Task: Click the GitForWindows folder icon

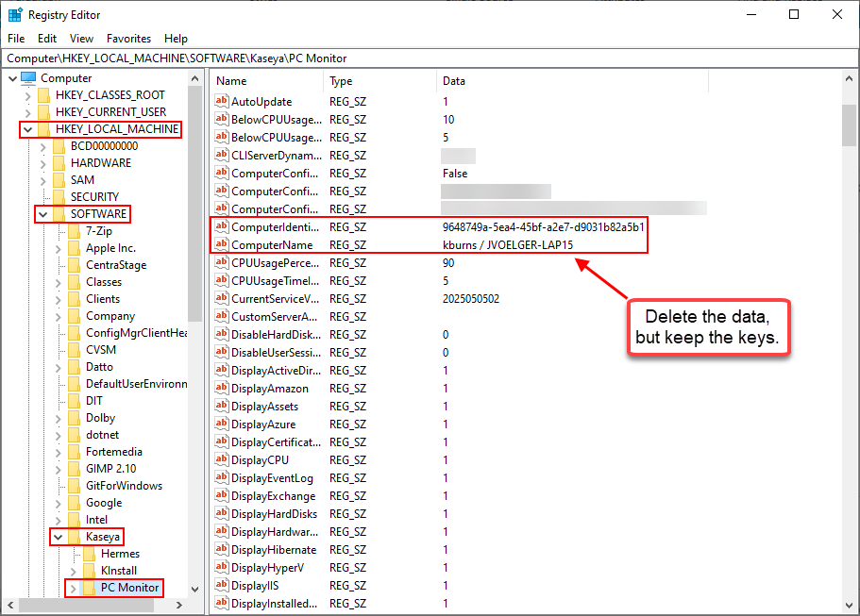Action: point(75,486)
